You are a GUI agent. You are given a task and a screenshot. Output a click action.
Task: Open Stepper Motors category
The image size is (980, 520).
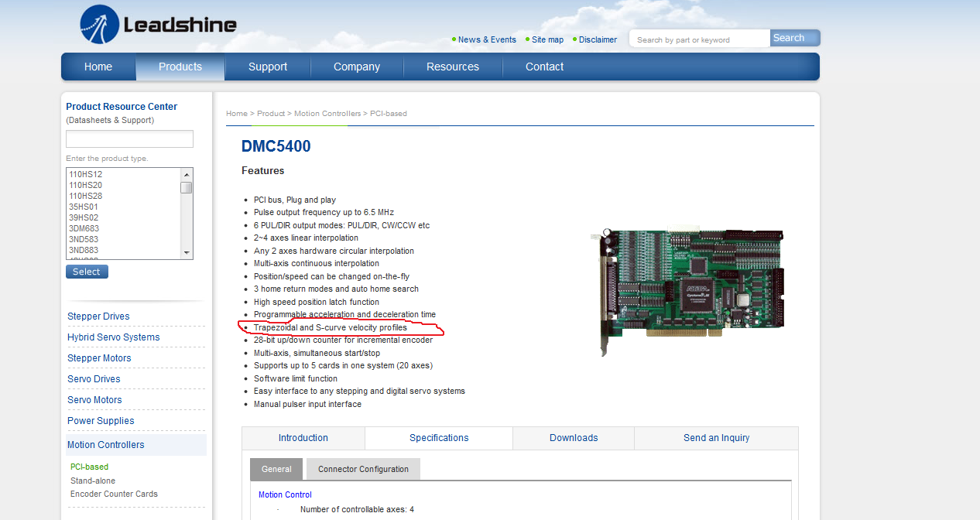tap(99, 358)
